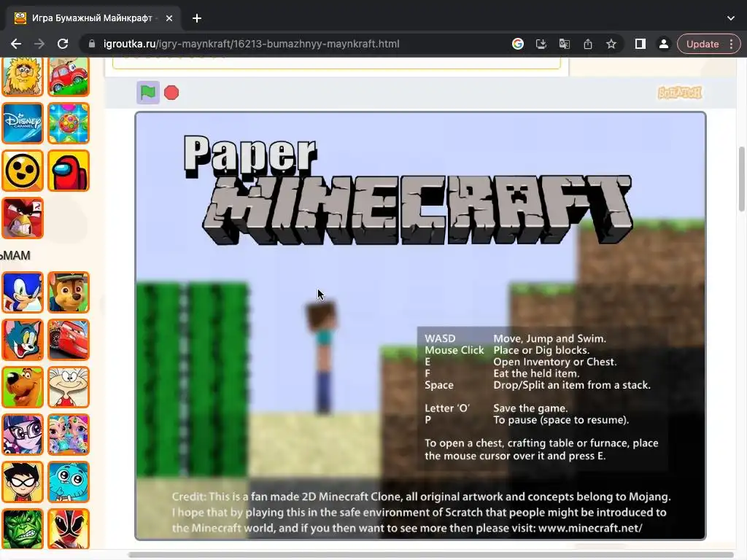Open the Google icon in the address bar
This screenshot has height=560, width=747.
(518, 44)
